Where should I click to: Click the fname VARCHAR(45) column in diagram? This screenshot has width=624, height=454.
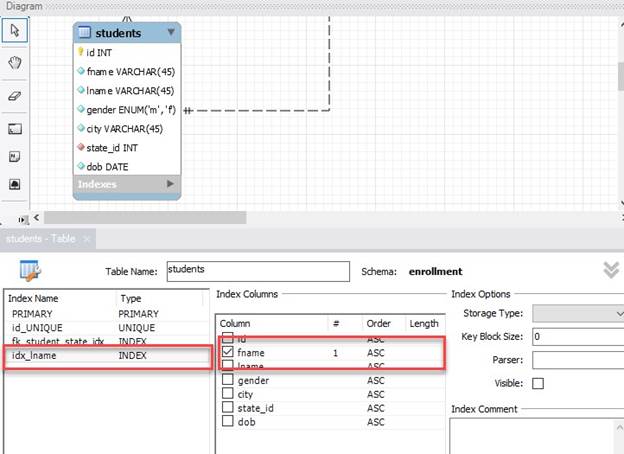(x=131, y=72)
